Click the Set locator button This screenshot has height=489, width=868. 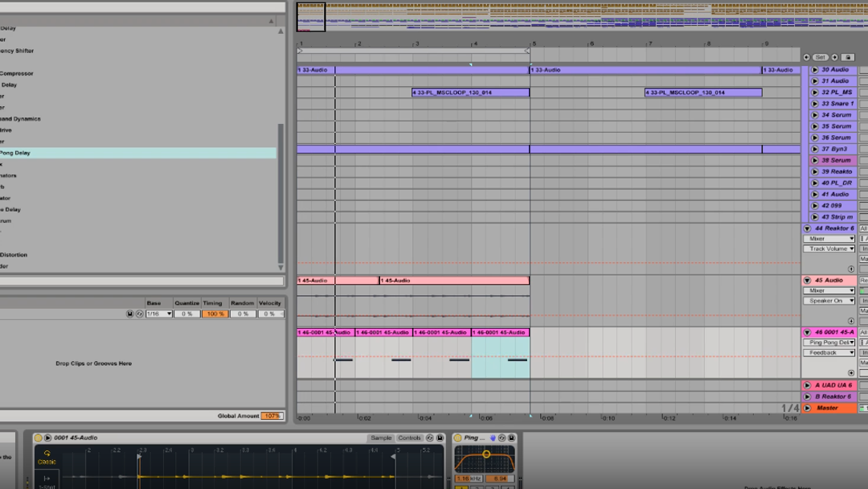820,57
